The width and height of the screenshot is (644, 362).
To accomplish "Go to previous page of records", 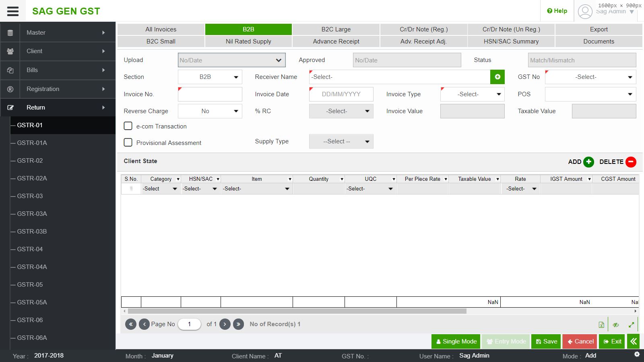I will (144, 324).
